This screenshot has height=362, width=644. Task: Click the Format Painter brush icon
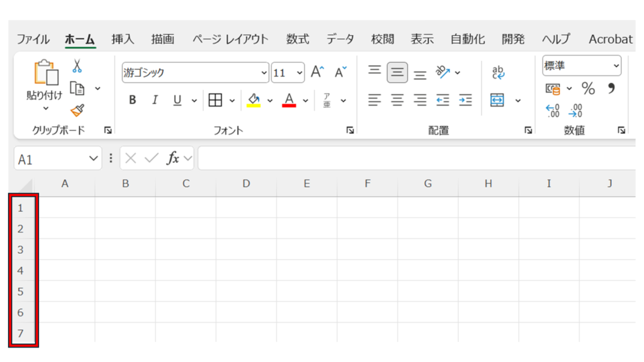(77, 111)
